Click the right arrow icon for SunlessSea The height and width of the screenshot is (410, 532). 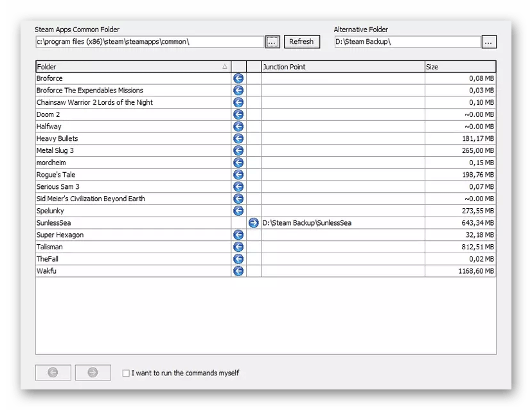(x=254, y=223)
